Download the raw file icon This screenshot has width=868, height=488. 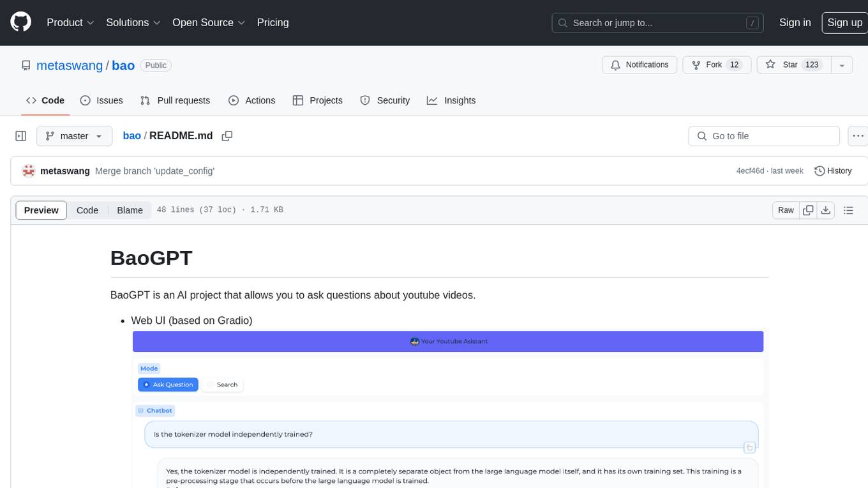(x=826, y=210)
